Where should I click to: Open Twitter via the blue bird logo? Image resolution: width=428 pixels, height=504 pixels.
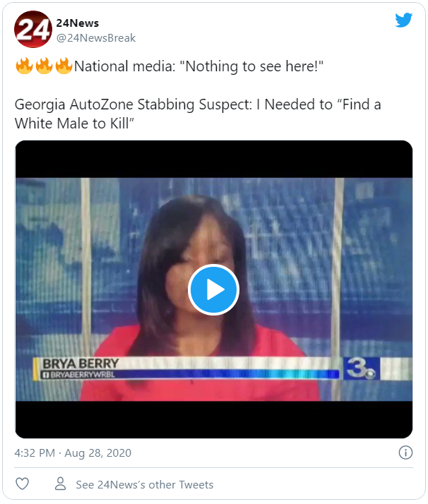(403, 20)
